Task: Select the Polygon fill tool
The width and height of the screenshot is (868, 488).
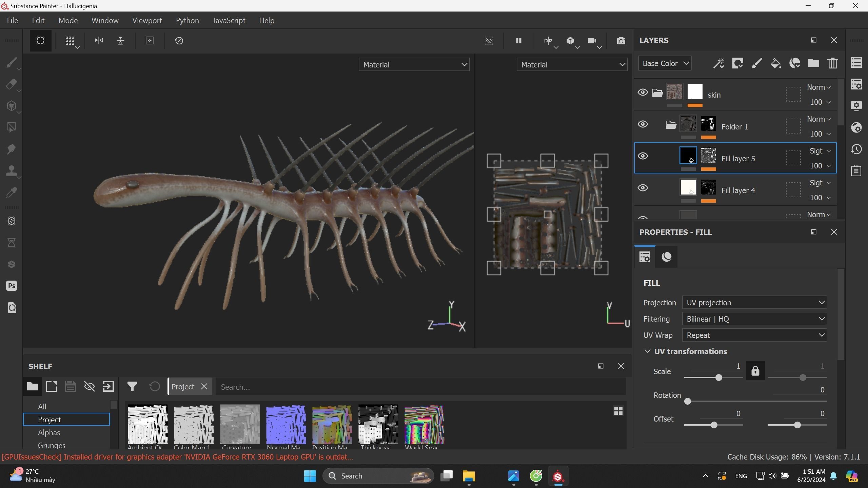Action: [x=11, y=127]
